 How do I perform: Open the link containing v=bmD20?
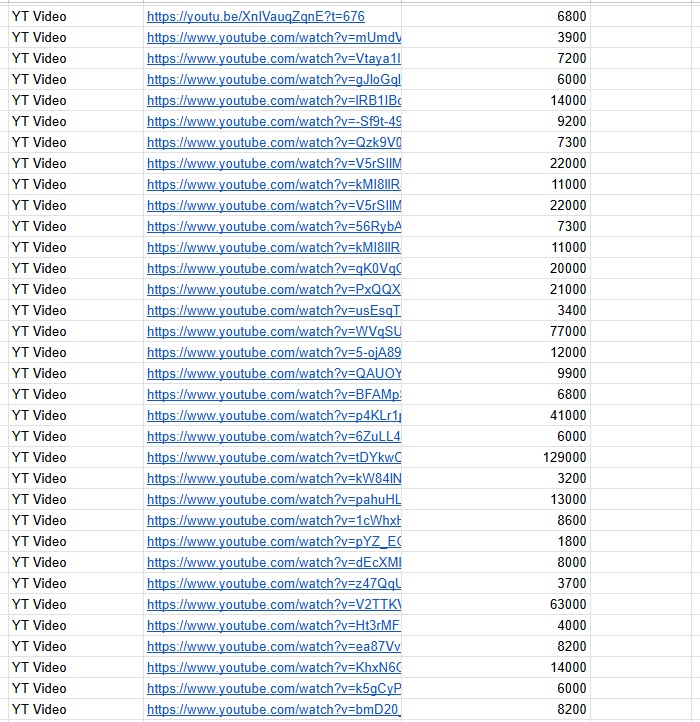[x=273, y=709]
